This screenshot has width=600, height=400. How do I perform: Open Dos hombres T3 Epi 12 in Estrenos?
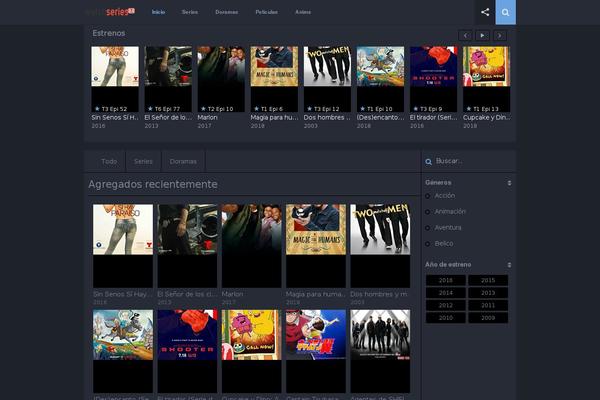[x=327, y=79]
